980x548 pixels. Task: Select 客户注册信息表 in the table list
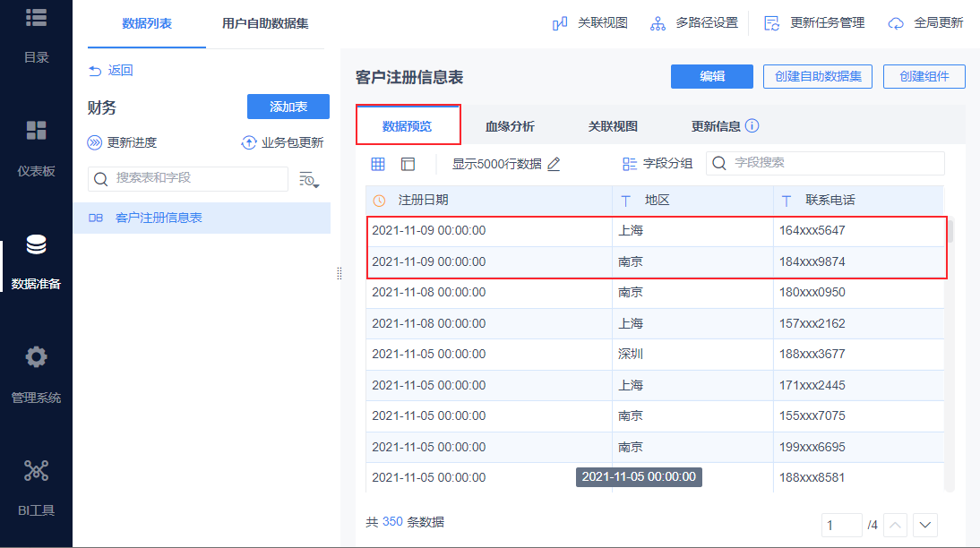(202, 218)
